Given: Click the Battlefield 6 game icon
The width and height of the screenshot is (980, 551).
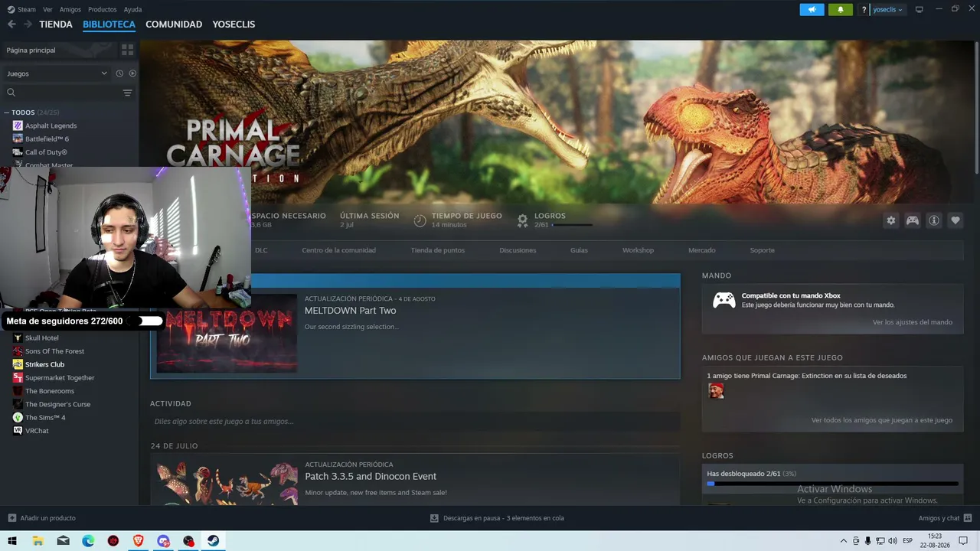Looking at the screenshot, I should pos(18,139).
